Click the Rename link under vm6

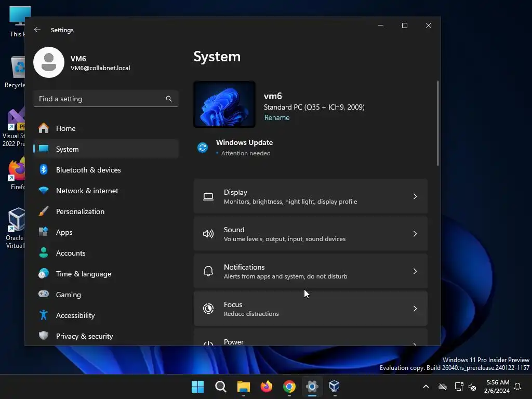pyautogui.click(x=277, y=118)
